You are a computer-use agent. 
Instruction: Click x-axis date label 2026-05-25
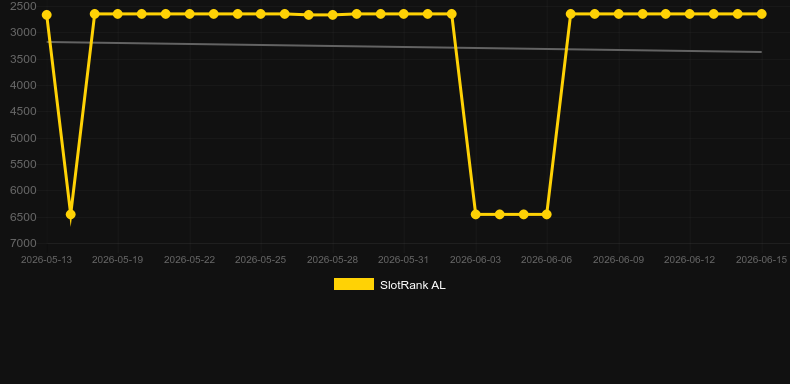[x=260, y=260]
